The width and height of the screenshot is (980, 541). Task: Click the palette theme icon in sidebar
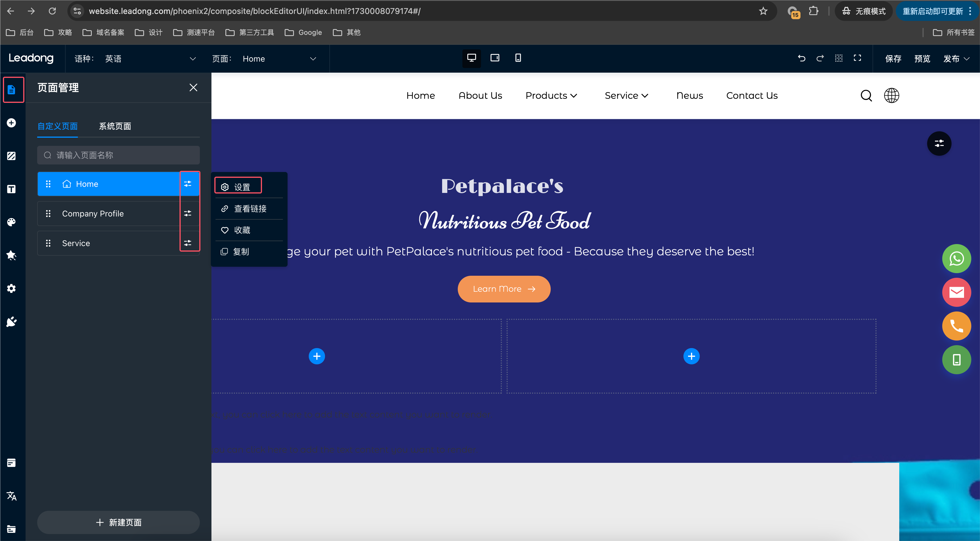[11, 222]
